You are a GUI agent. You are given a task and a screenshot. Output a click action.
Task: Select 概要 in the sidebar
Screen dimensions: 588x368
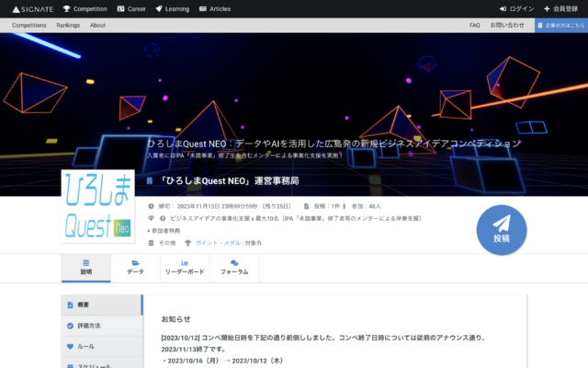(x=102, y=305)
